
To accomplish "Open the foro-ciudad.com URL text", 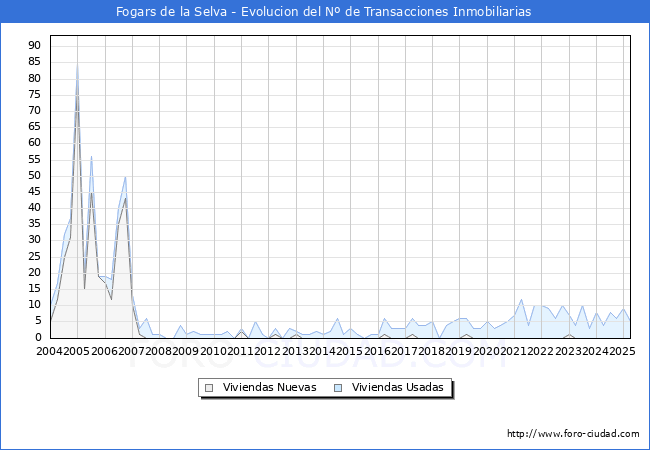I will point(573,434).
